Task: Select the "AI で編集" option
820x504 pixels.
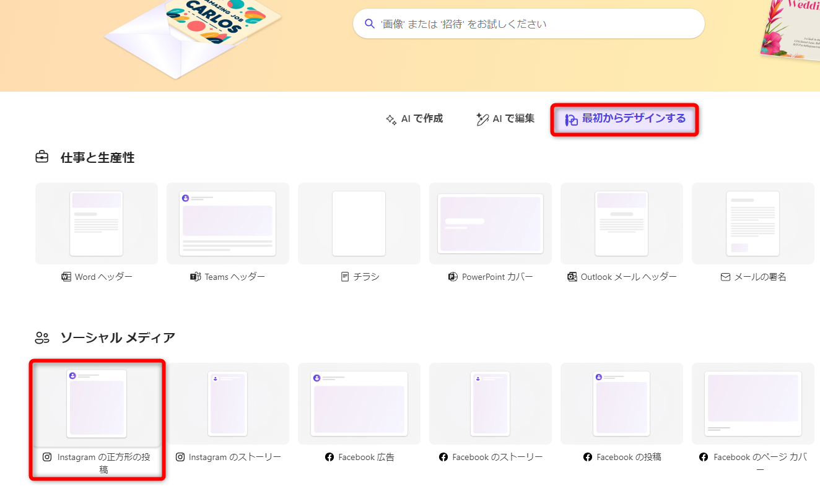Action: (505, 119)
